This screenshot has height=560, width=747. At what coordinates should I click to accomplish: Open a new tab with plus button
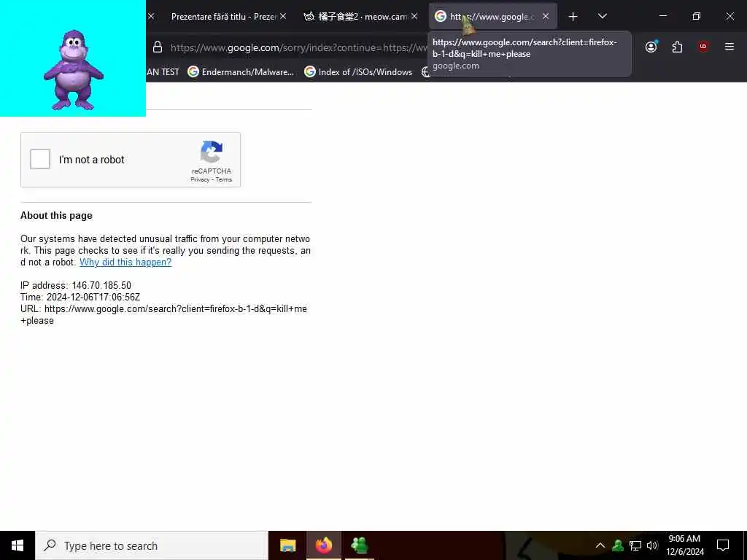point(573,17)
